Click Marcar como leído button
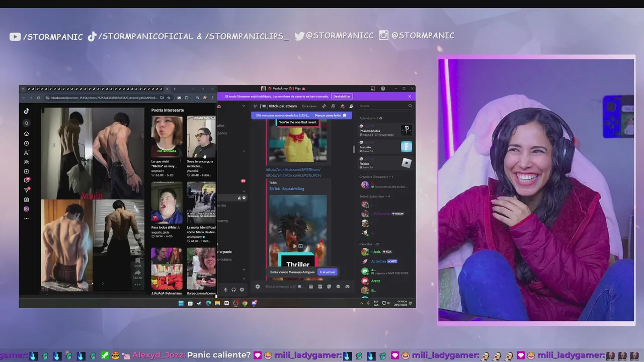The image size is (644, 362). (x=331, y=115)
